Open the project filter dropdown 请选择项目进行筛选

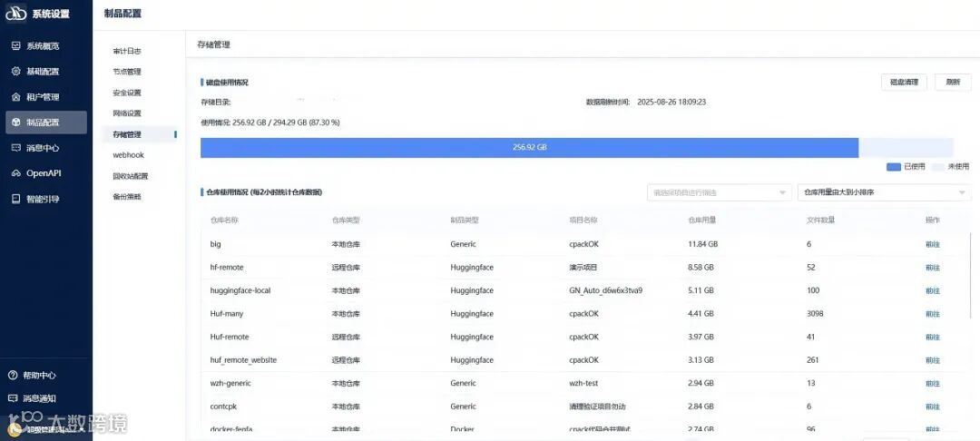720,192
